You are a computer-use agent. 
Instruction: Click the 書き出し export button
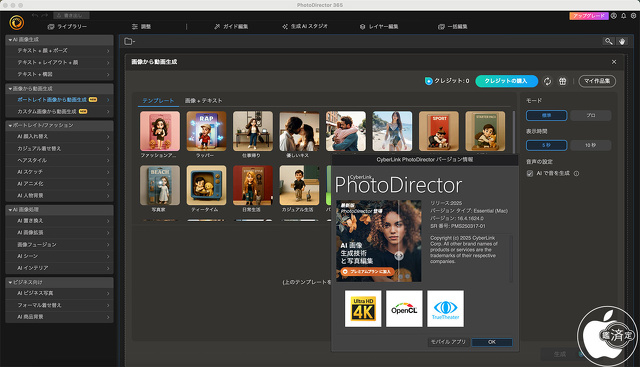pos(71,16)
